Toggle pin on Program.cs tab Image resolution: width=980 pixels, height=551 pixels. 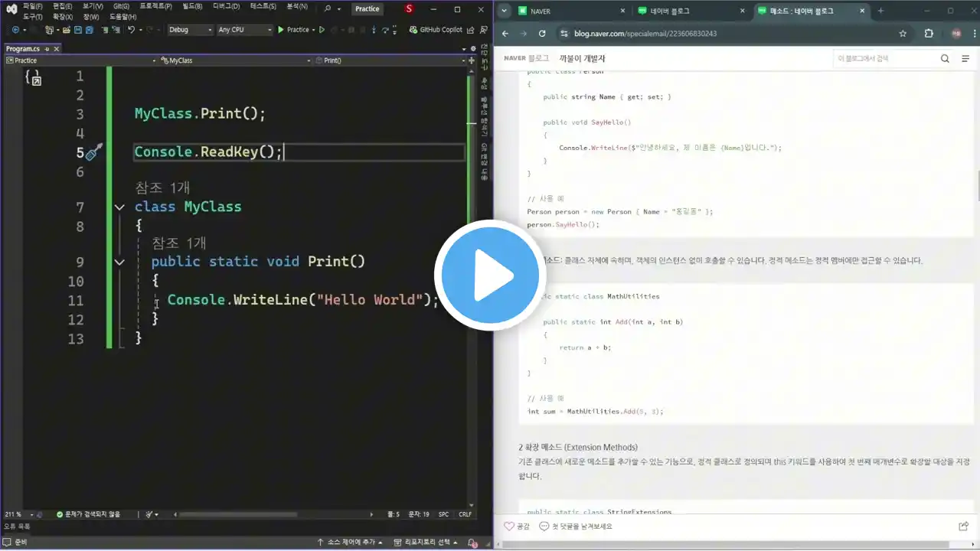tap(45, 48)
